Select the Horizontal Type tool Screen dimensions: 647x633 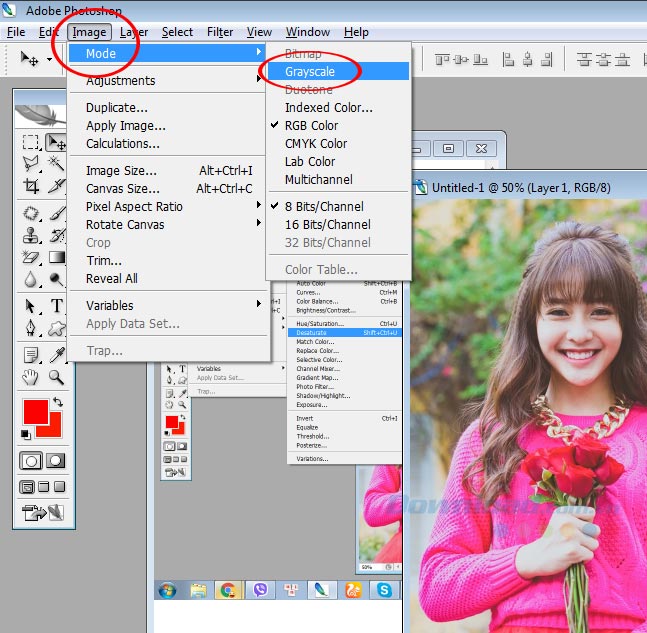click(x=56, y=305)
